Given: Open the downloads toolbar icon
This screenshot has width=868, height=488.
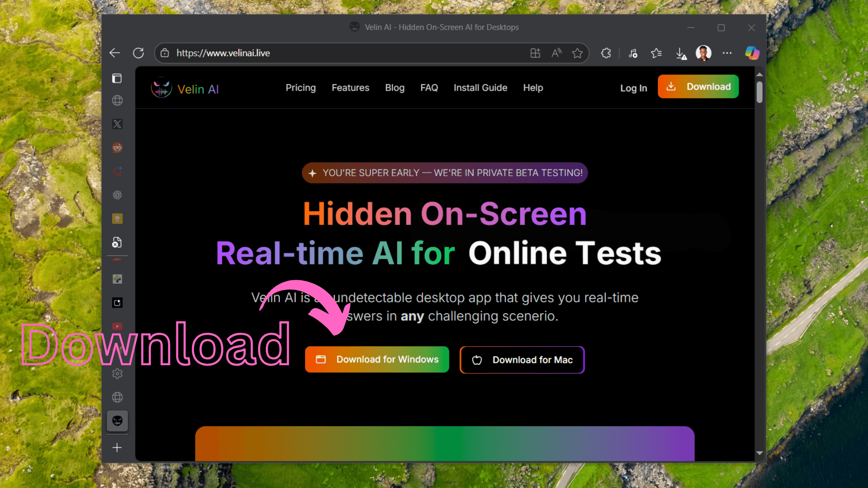Looking at the screenshot, I should pyautogui.click(x=680, y=53).
